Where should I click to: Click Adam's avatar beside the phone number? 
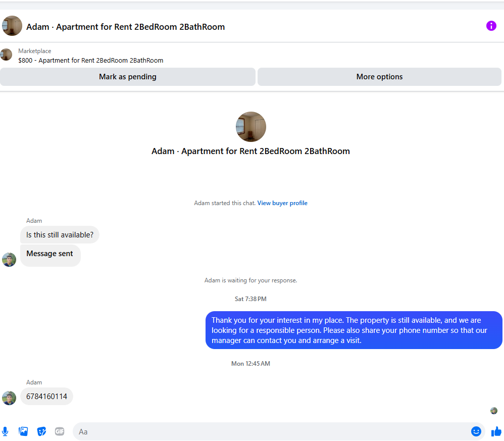tap(9, 398)
